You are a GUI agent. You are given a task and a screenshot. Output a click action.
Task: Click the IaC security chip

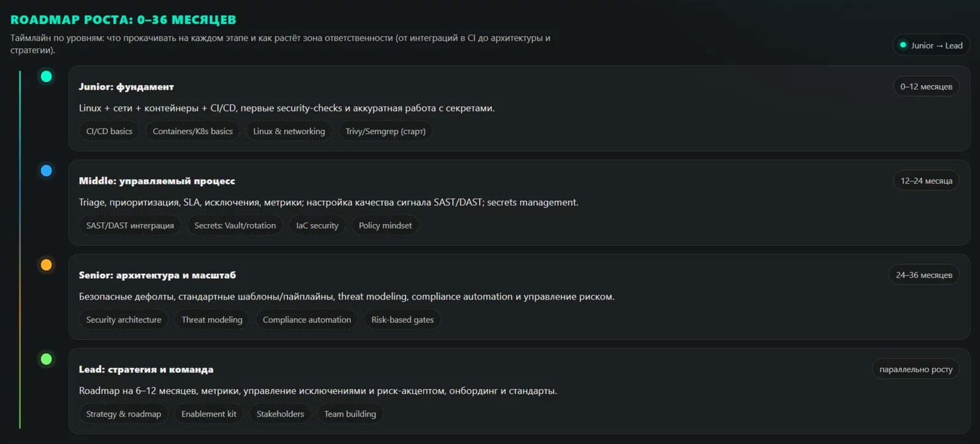pos(317,225)
